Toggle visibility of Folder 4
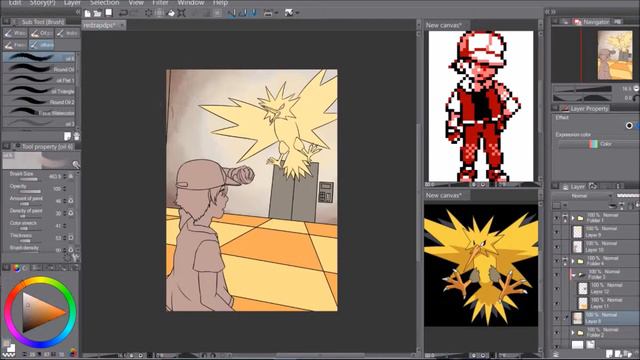This screenshot has width=640, height=360. tap(557, 261)
